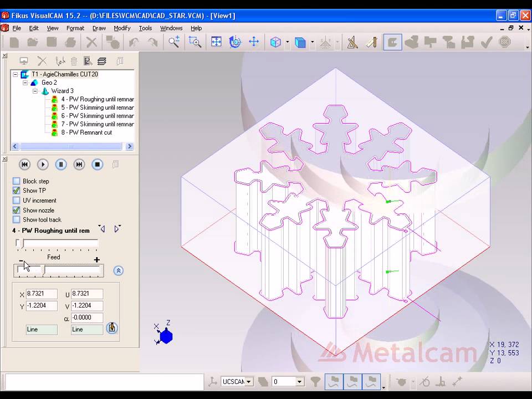Open the shaded view dropdown arrow
This screenshot has width=532, height=399.
pos(312,43)
